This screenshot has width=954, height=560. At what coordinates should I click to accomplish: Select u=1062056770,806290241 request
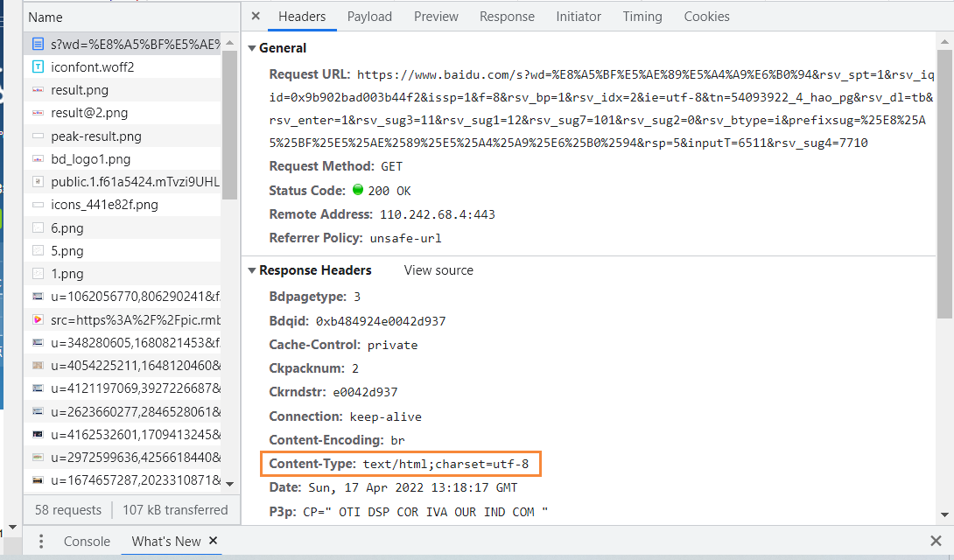click(x=123, y=297)
